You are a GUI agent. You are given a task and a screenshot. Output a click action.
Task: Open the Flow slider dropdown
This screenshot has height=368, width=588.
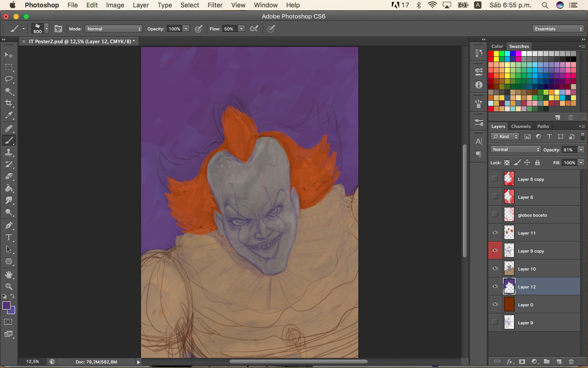(241, 29)
